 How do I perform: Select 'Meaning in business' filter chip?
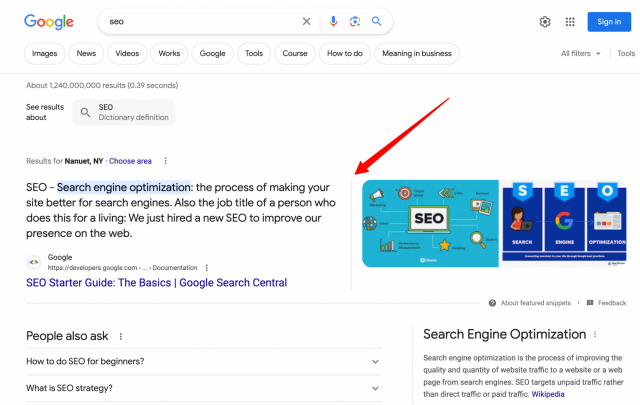point(417,53)
